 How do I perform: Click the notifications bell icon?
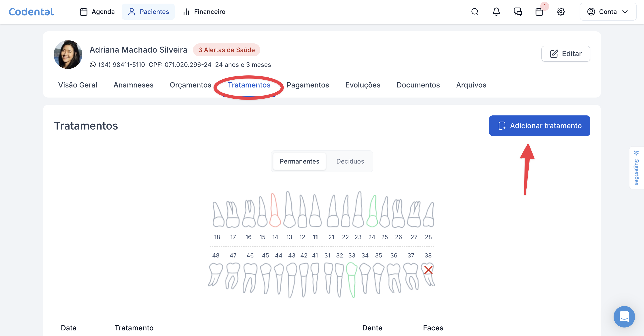pos(496,12)
